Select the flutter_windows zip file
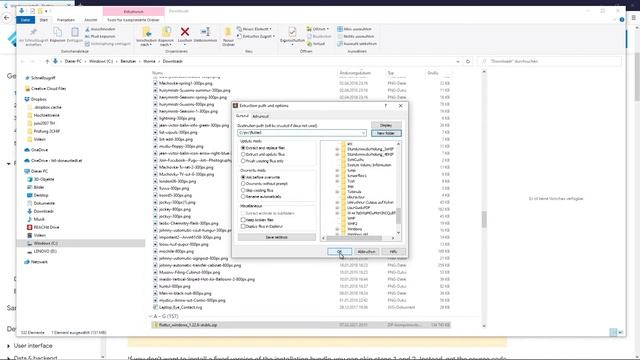Screen dimensions: 640x360 point(301,325)
